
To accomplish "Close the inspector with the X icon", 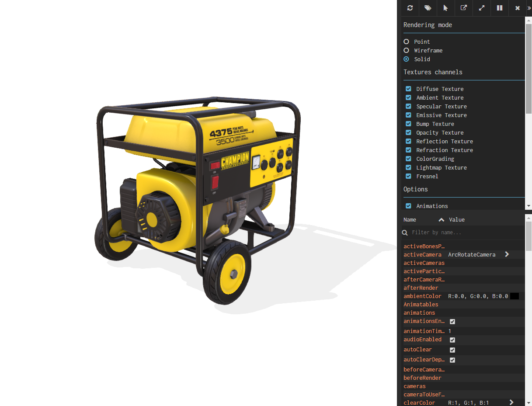I will 518,8.
